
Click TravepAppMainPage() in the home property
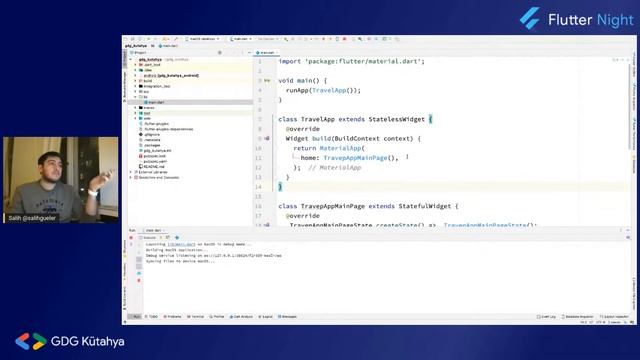tap(360, 158)
